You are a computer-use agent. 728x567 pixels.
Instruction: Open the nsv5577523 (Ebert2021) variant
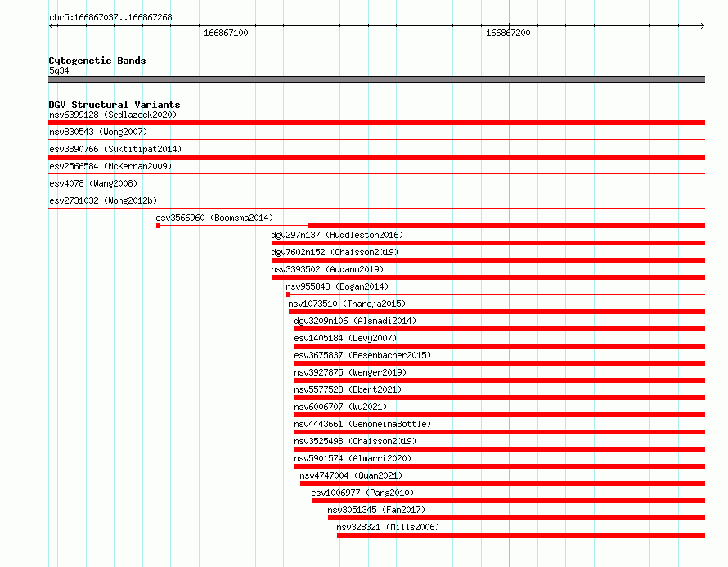(x=348, y=389)
